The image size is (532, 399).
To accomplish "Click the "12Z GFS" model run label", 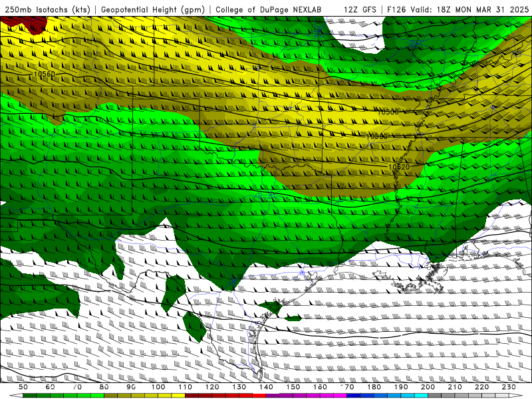I will tap(360, 9).
